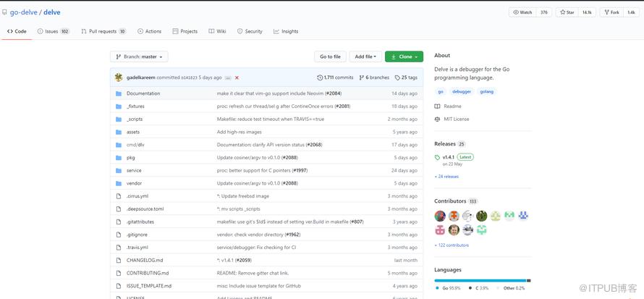Expand the commit message ellipsis button
This screenshot has height=299, width=644.
[x=228, y=77]
